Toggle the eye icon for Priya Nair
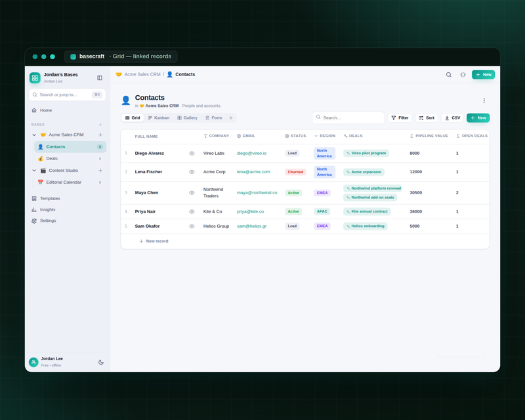Image resolution: width=525 pixels, height=420 pixels. [192, 212]
